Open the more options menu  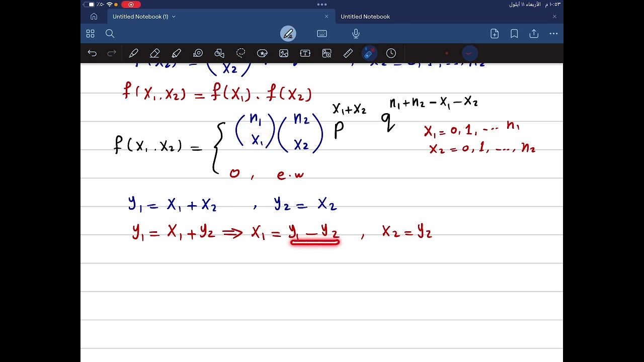pos(553,34)
